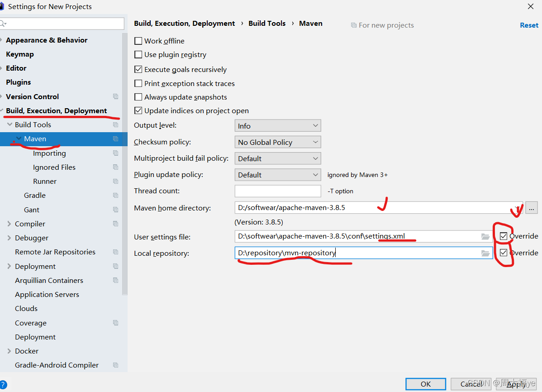Click the project-level icon on Maven row

(x=115, y=139)
